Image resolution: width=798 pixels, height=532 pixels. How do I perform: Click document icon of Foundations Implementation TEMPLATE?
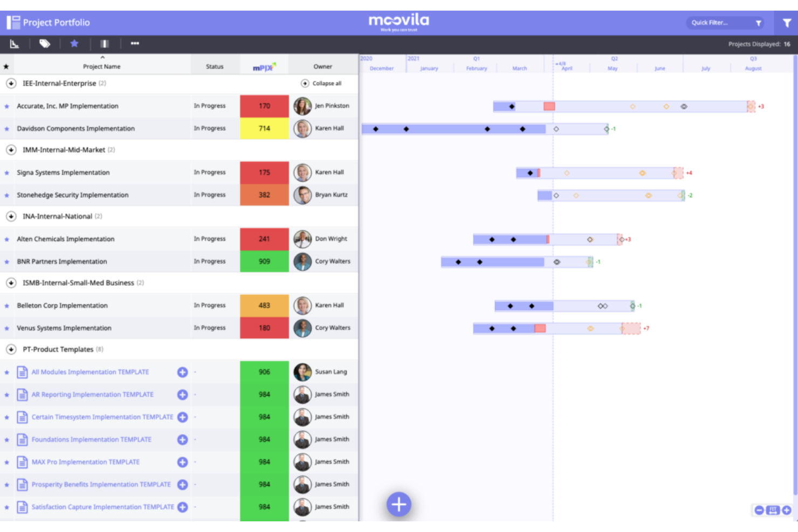22,440
